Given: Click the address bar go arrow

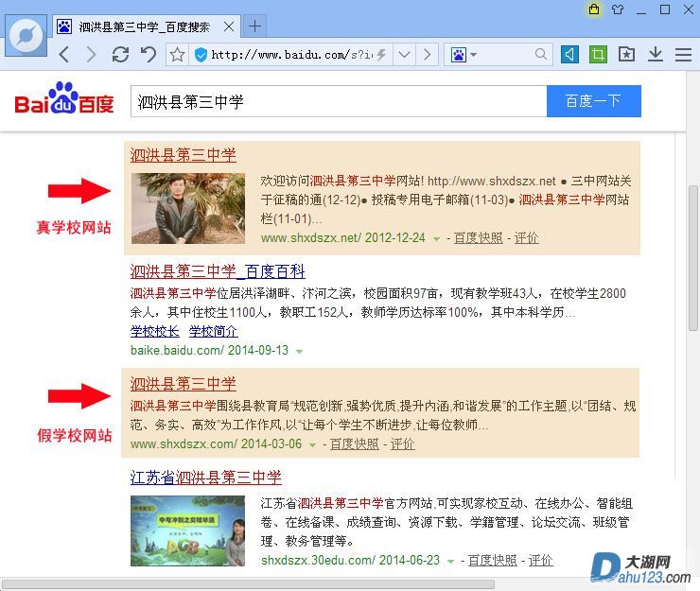Looking at the screenshot, I should (428, 55).
